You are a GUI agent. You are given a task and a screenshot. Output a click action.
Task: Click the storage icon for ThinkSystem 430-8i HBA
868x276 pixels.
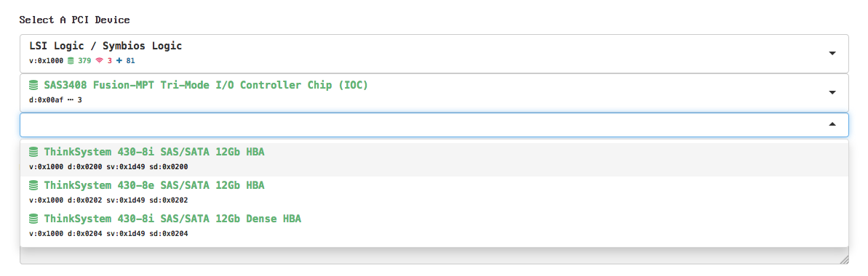[34, 152]
